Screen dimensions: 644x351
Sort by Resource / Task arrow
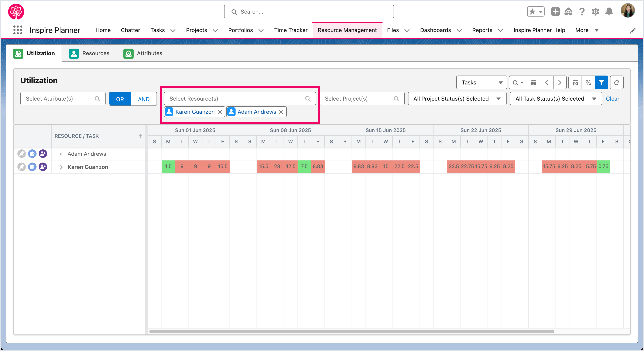click(140, 136)
